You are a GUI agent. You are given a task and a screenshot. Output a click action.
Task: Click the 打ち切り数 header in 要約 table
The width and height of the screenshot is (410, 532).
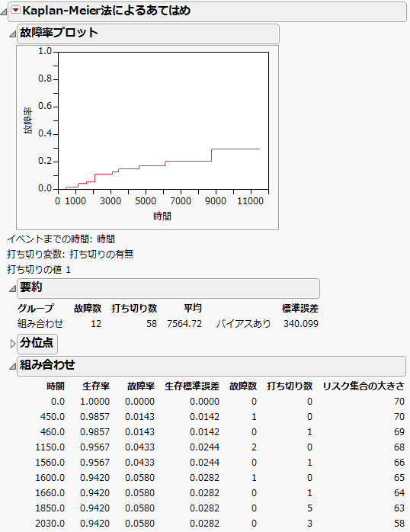134,308
